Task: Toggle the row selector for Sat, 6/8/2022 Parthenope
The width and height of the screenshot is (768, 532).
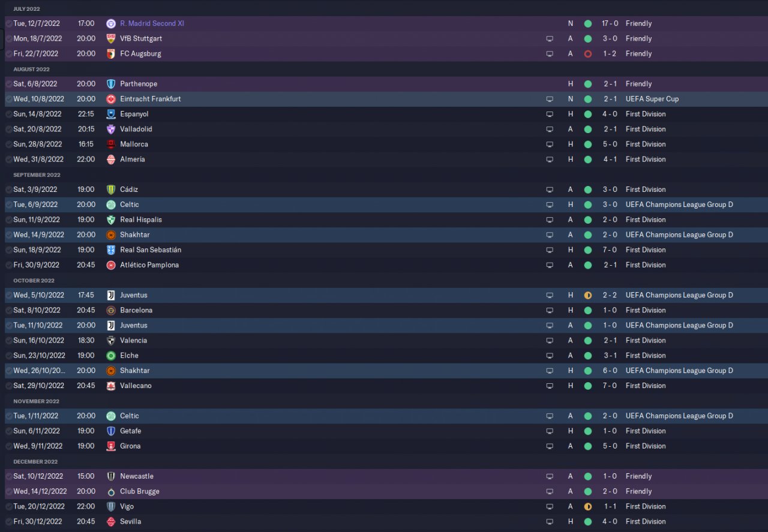Action: point(8,84)
